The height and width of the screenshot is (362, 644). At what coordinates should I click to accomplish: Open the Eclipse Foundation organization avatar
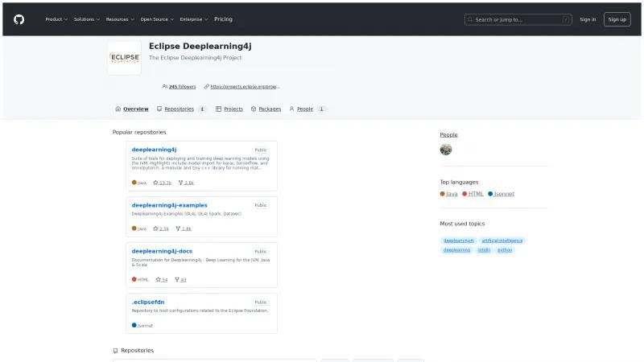(x=125, y=58)
